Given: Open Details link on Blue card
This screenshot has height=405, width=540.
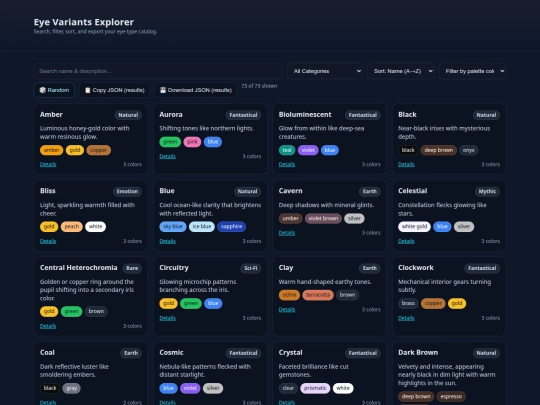Looking at the screenshot, I should (x=167, y=241).
